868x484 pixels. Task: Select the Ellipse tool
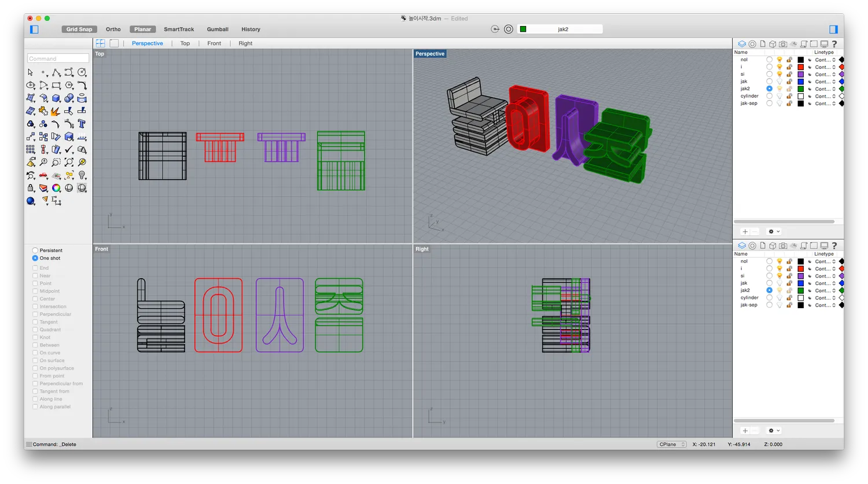pyautogui.click(x=31, y=85)
